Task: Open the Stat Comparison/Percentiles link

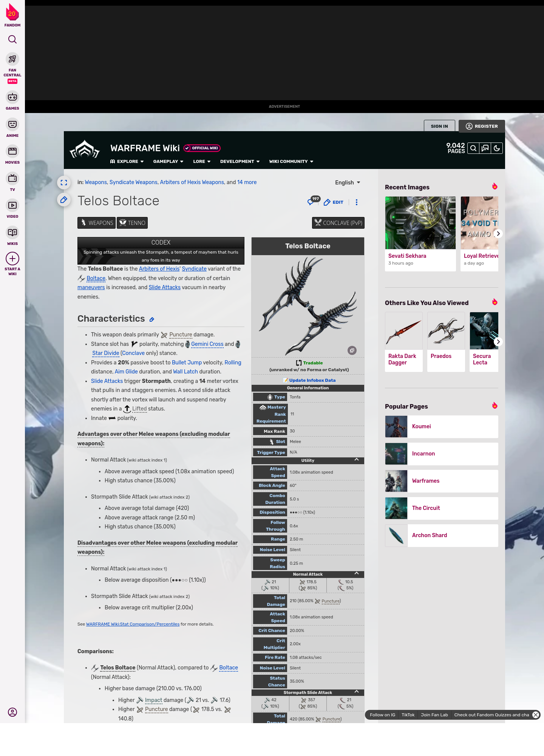Action: click(x=133, y=624)
